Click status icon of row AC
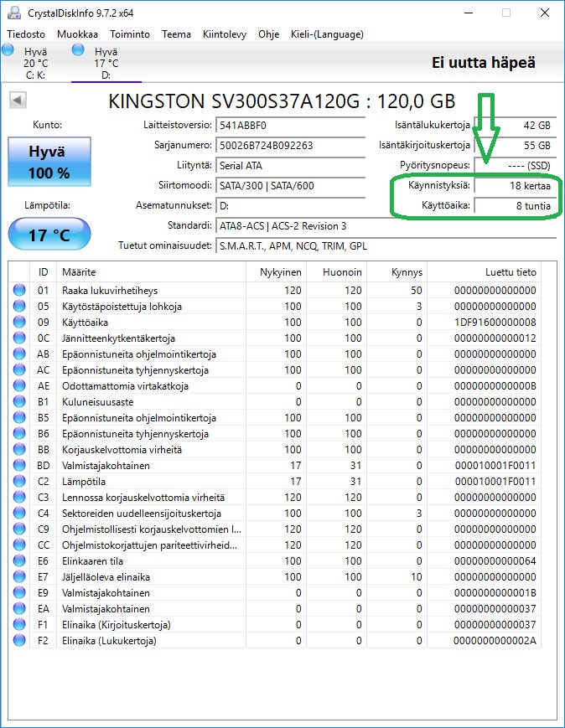565x728 pixels. (x=19, y=370)
